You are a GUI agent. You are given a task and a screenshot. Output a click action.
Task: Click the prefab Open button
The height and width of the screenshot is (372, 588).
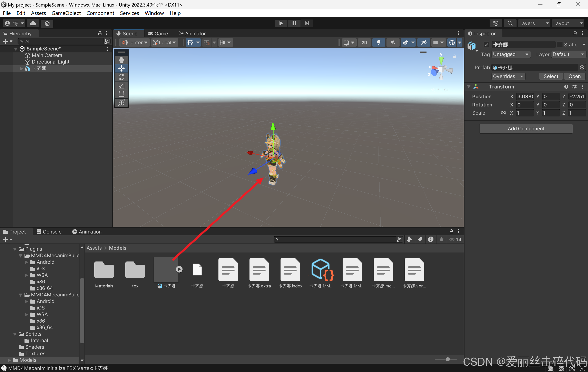coord(574,76)
